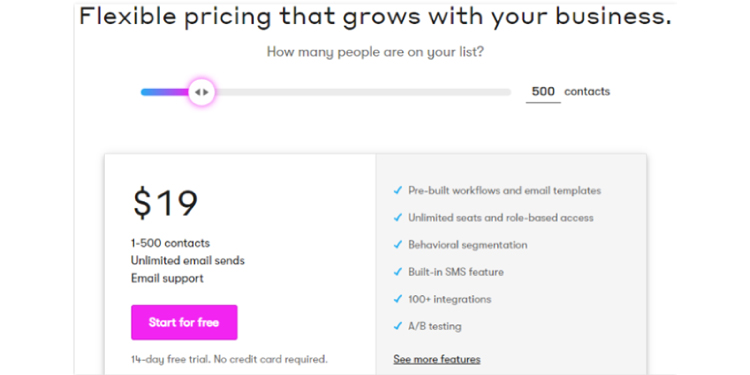Click the blue-purple filled slider section
The image size is (750, 375).
click(165, 92)
